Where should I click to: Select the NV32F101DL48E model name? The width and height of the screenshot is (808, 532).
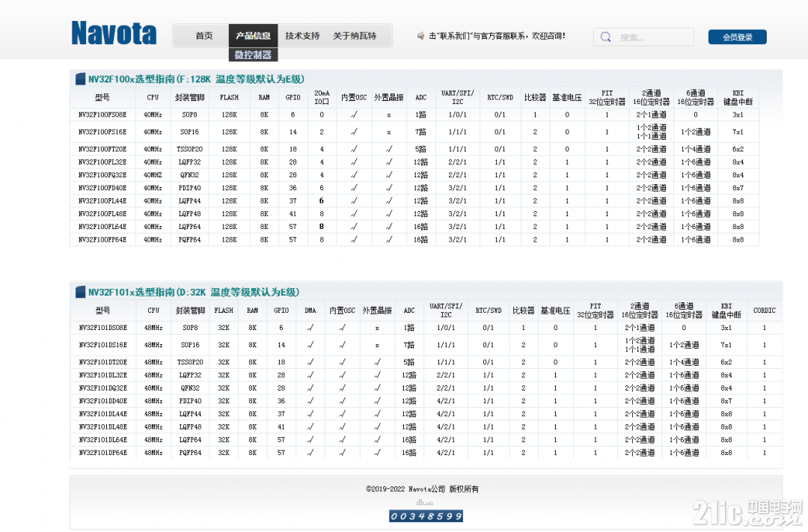point(103,426)
